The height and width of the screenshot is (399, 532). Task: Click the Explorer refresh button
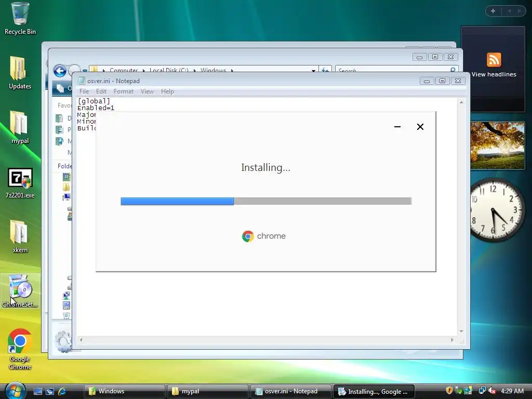(x=325, y=70)
